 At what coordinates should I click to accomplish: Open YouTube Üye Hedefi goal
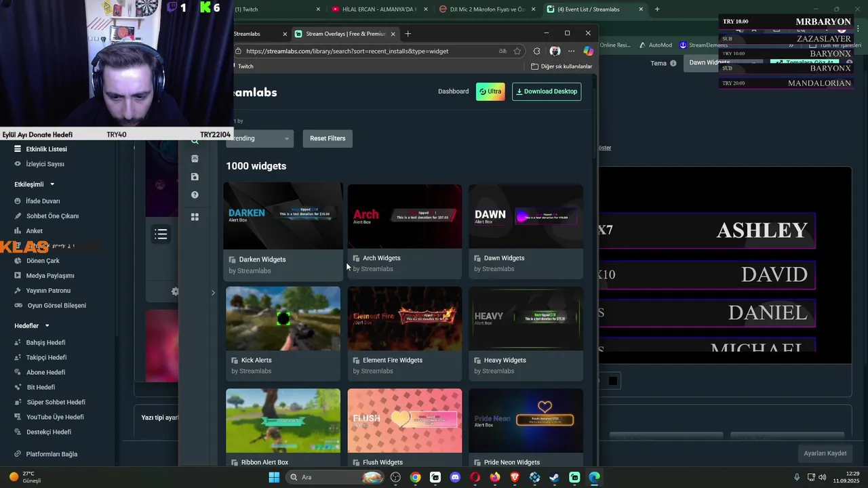(49, 418)
